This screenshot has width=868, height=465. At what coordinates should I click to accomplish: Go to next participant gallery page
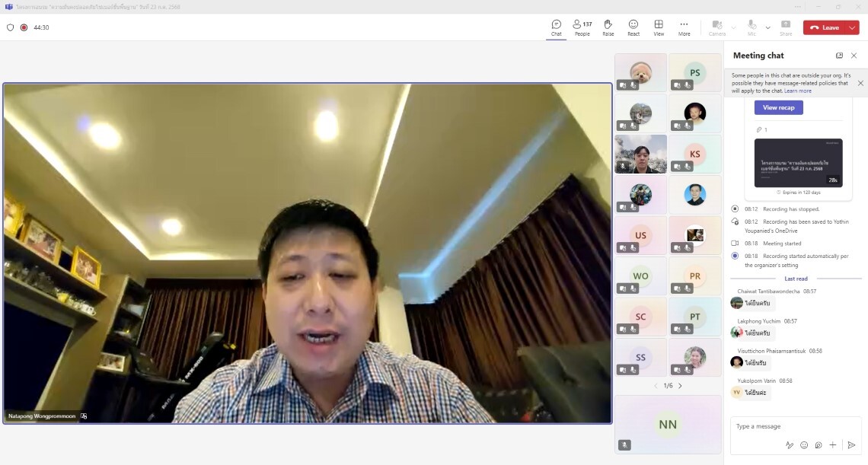(x=680, y=386)
